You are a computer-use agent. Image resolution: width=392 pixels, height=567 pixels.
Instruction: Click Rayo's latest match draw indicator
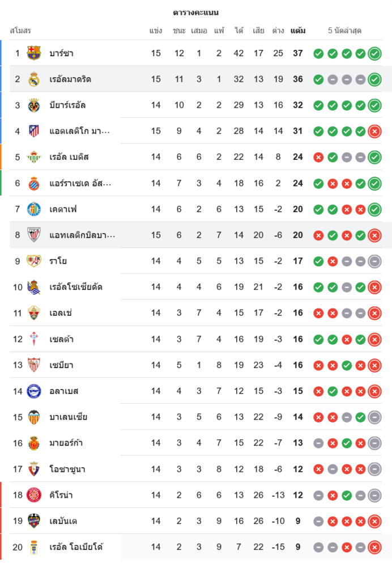tap(374, 261)
